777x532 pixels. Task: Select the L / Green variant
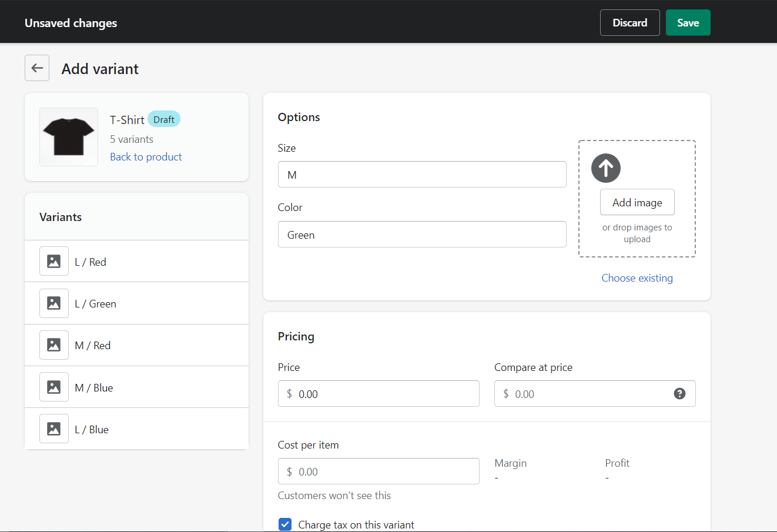pyautogui.click(x=136, y=303)
